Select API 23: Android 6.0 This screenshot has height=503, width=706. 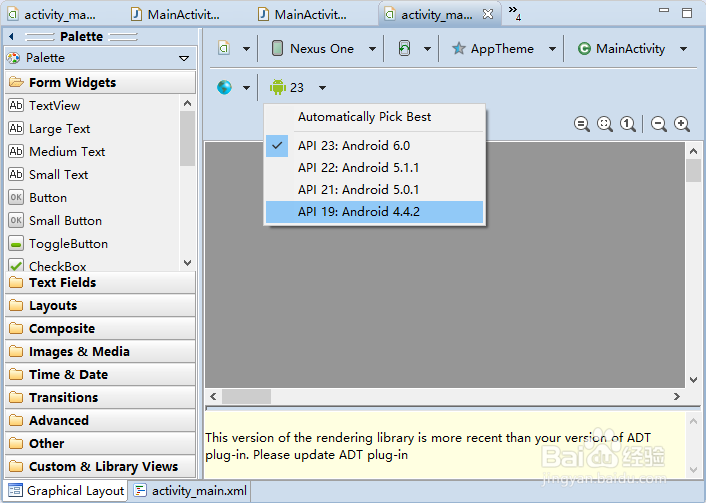point(374,146)
